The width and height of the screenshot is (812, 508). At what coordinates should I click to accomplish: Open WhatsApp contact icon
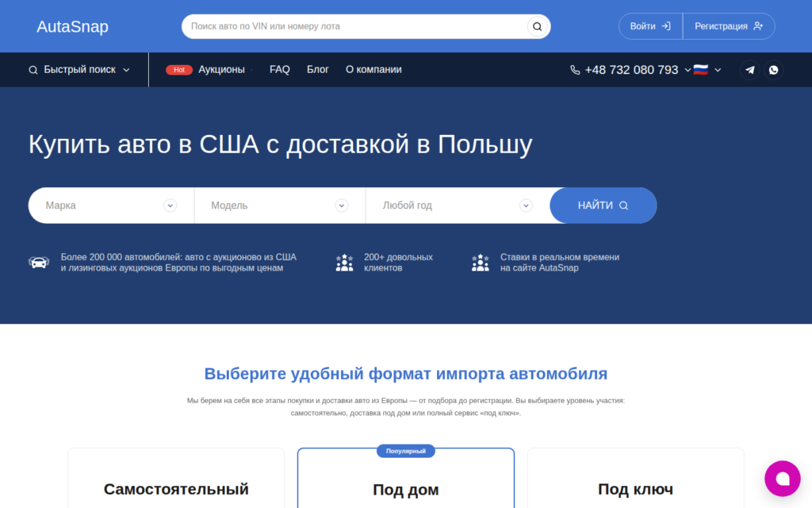pyautogui.click(x=774, y=70)
